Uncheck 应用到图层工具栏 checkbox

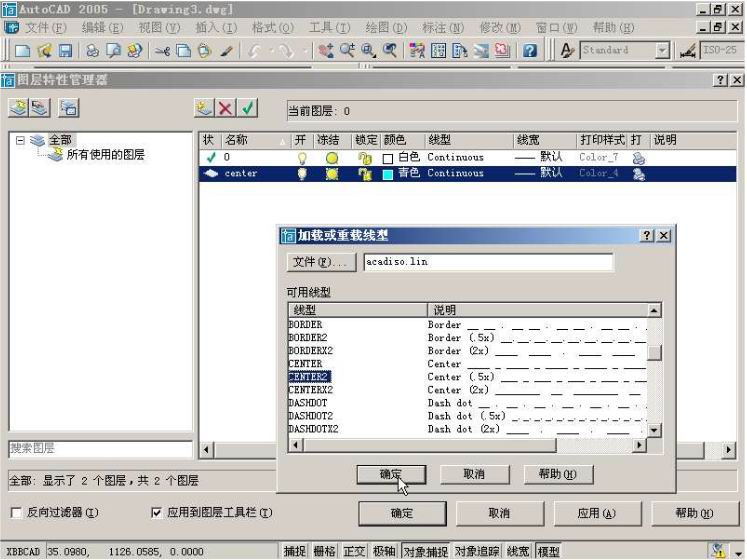click(x=156, y=513)
